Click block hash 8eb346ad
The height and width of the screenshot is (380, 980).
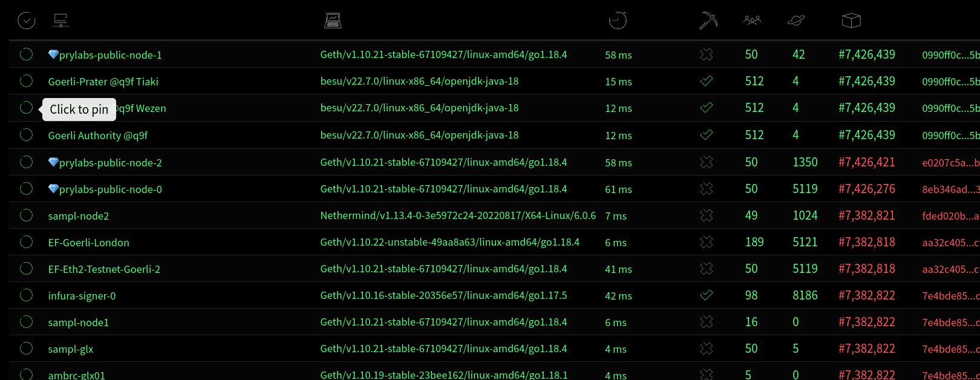950,189
